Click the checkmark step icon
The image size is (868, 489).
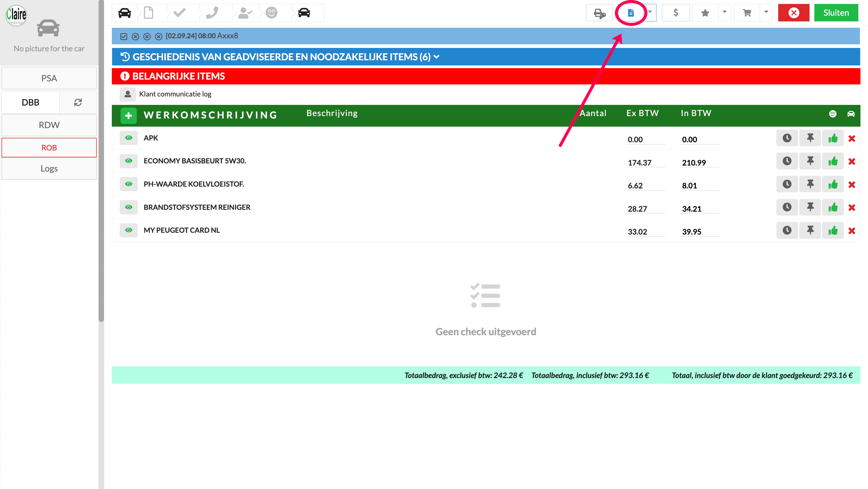pyautogui.click(x=180, y=13)
